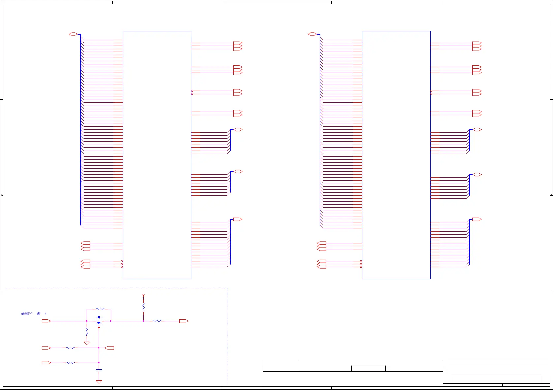Image resolution: width=555 pixels, height=392 pixels.
Task: Select the series resistor before the output port
Action: [x=157, y=321]
